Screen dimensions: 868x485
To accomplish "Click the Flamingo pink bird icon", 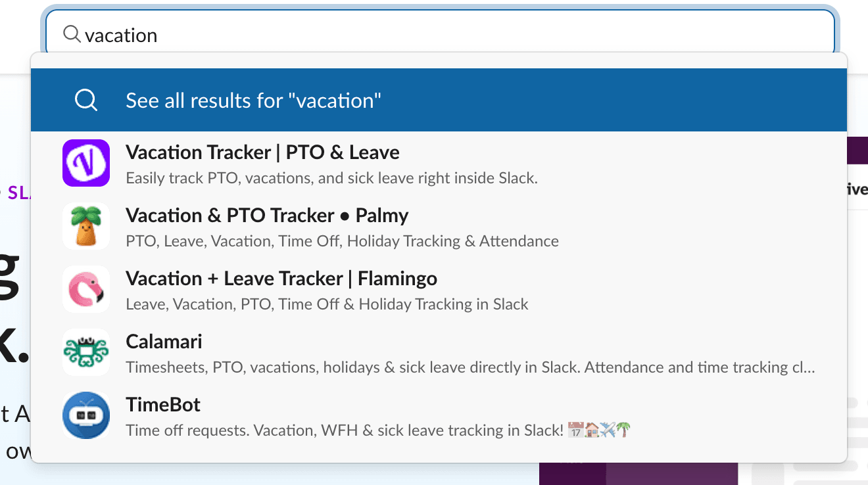I will coord(86,289).
